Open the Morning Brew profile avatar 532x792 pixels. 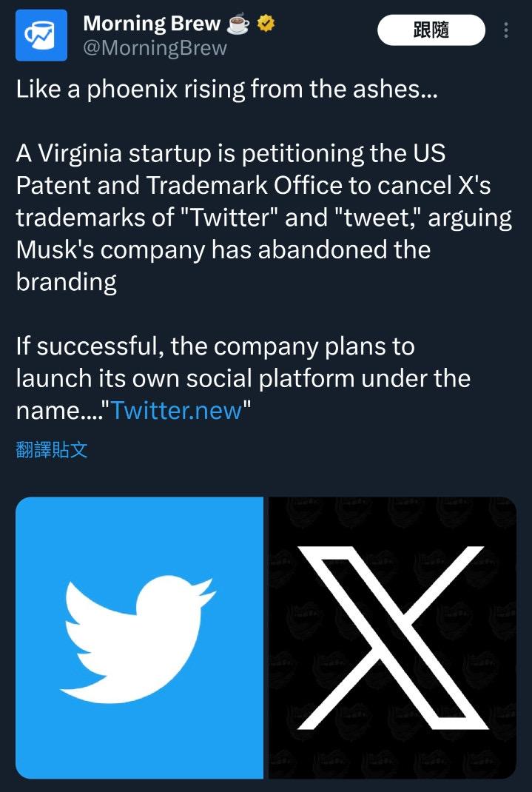coord(41,35)
